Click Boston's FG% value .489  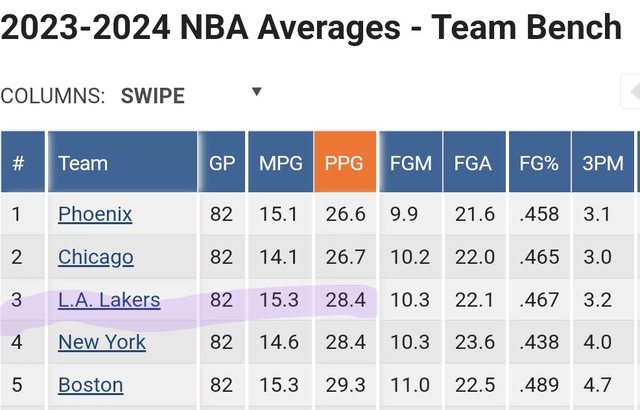pos(538,385)
